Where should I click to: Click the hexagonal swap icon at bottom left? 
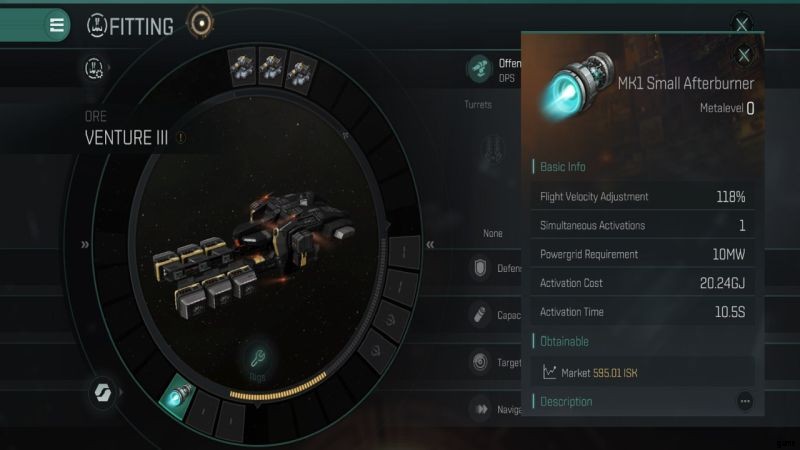point(103,392)
